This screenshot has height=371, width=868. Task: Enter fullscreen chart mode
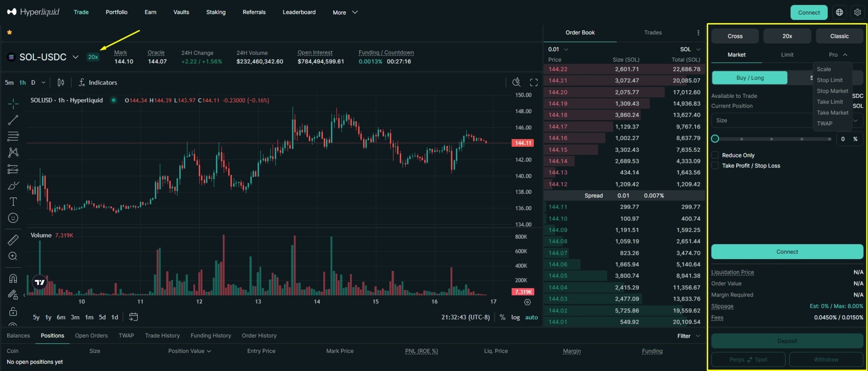pos(534,82)
